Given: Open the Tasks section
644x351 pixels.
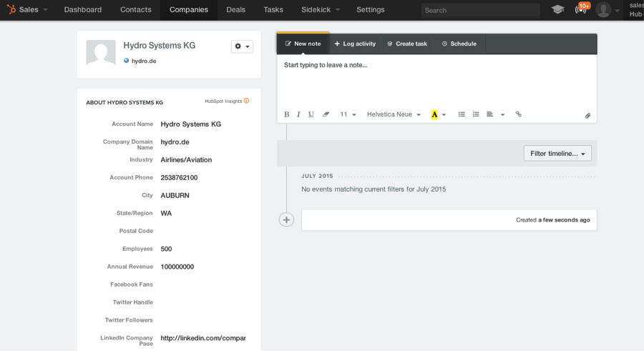Looking at the screenshot, I should click(273, 9).
